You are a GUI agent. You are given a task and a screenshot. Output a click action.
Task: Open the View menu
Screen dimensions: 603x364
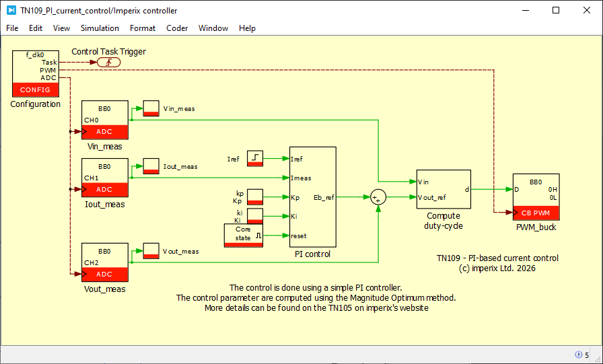coord(61,28)
